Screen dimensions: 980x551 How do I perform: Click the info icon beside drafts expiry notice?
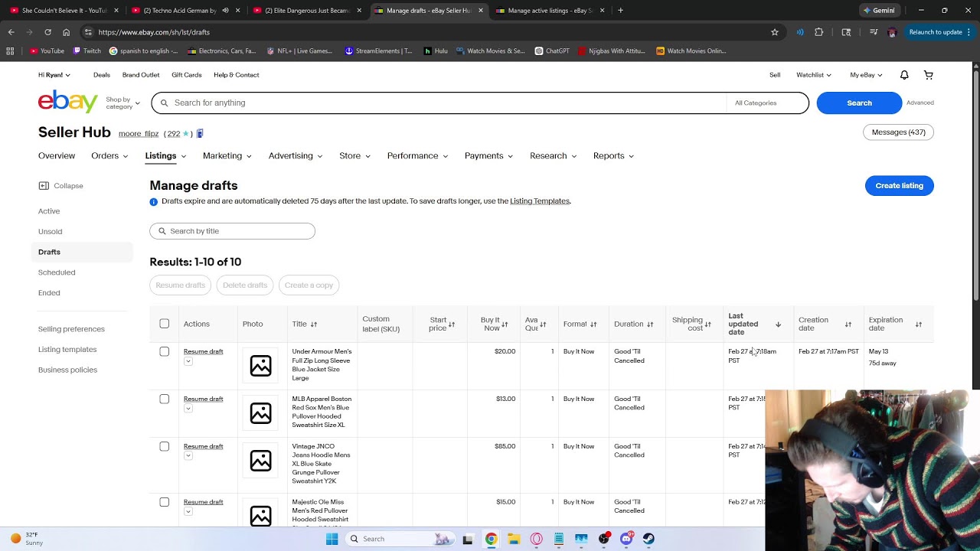(153, 201)
